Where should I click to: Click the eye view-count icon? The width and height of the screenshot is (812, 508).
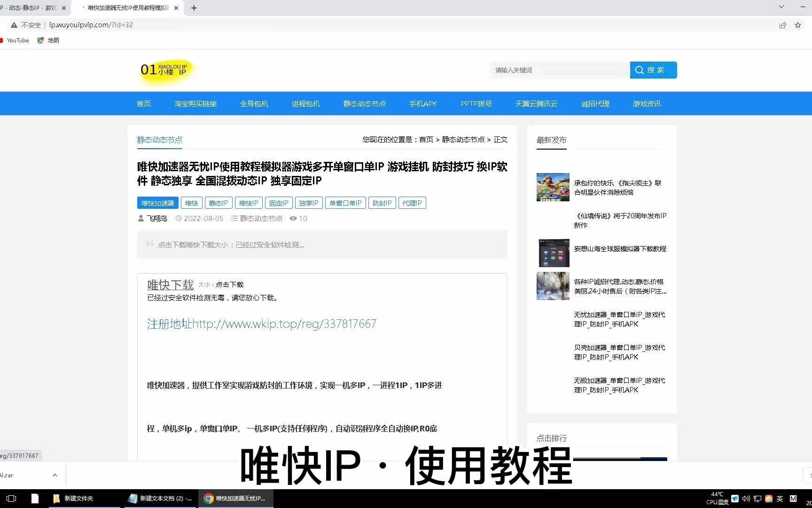pos(293,218)
